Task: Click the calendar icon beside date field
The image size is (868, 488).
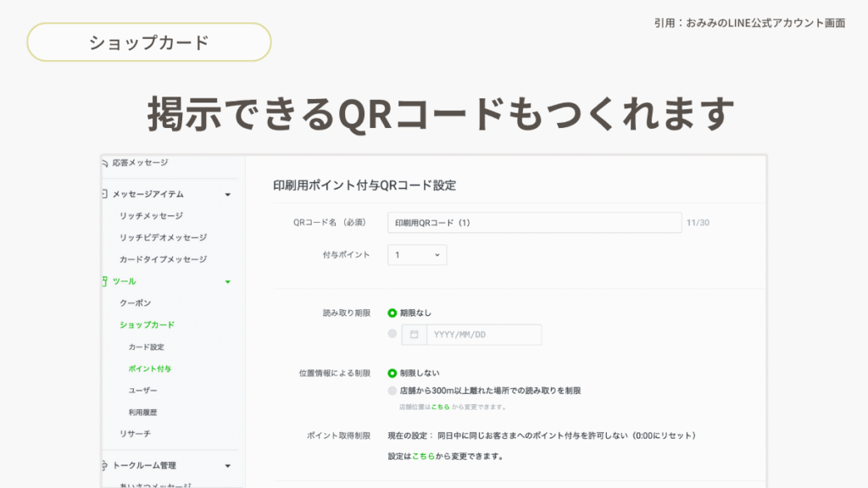Action: pos(414,335)
